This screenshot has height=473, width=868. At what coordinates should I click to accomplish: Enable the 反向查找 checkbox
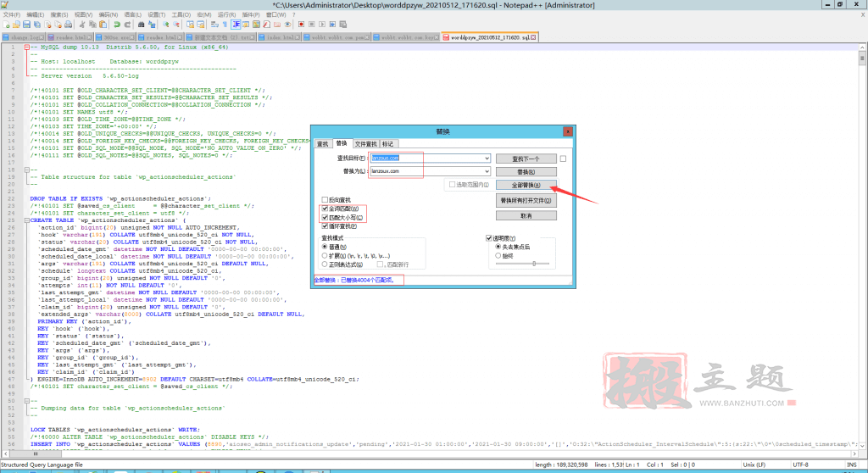coord(325,199)
